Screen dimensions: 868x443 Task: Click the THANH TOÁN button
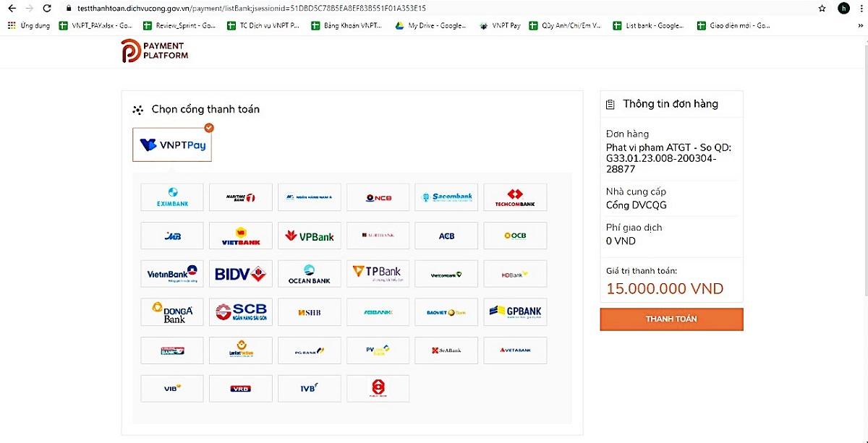pos(671,319)
